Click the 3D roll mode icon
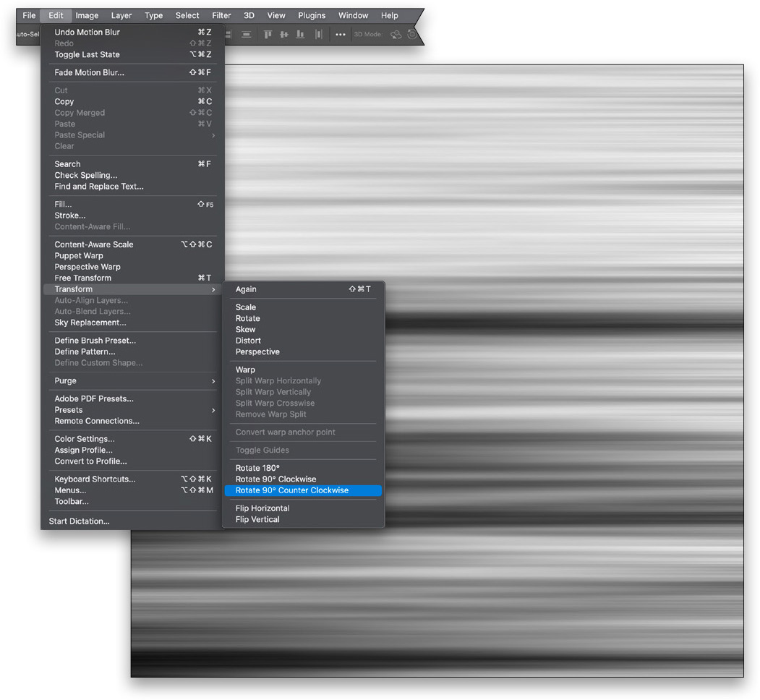 pyautogui.click(x=411, y=34)
